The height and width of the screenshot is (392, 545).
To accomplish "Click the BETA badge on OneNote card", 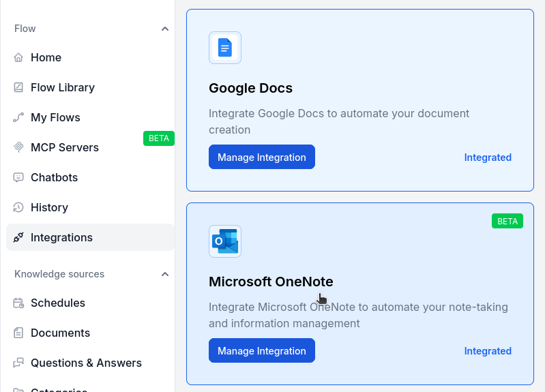I will pos(507,222).
